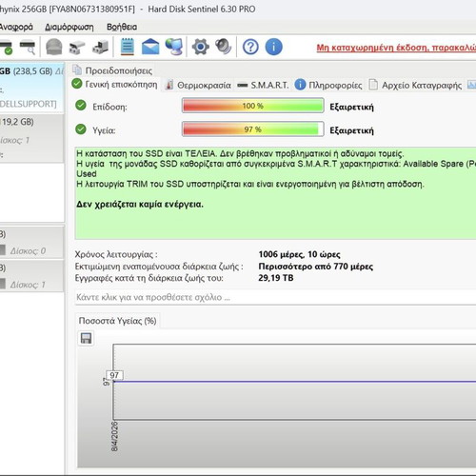The height and width of the screenshot is (476, 476).
Task: Open the S.M.A.R.T. tab
Action: (x=263, y=85)
